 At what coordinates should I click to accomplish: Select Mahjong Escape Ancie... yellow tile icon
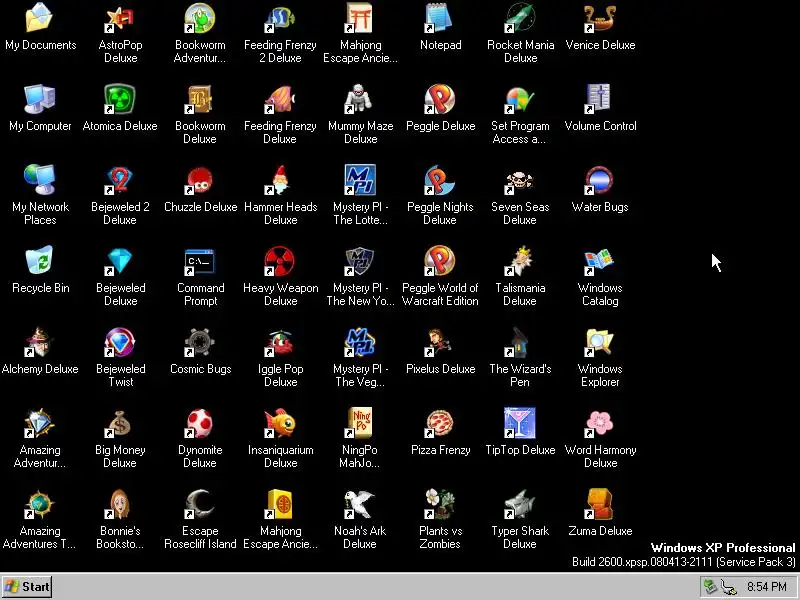(x=280, y=504)
